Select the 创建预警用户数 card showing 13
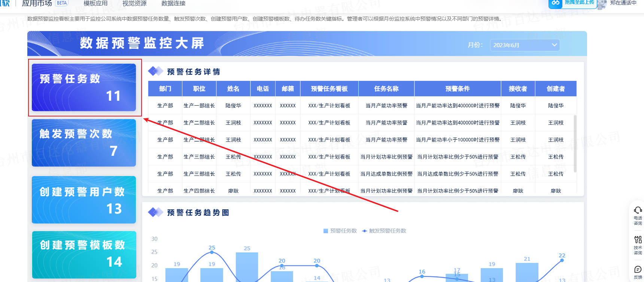Image resolution: width=644 pixels, height=282 pixels. click(x=84, y=200)
